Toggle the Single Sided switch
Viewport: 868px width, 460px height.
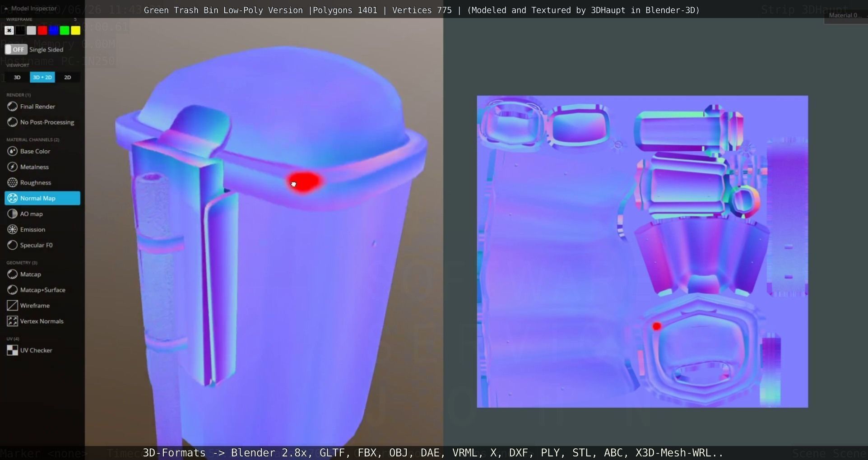click(x=16, y=49)
